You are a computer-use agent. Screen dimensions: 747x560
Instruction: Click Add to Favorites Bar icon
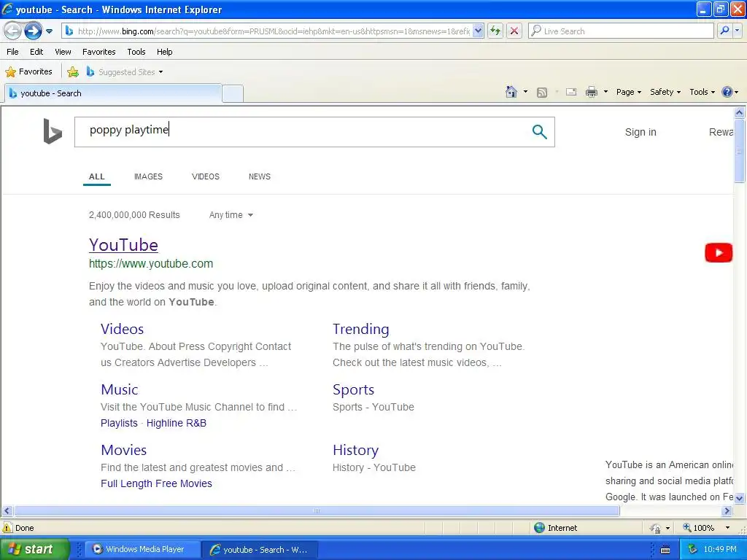tap(73, 72)
